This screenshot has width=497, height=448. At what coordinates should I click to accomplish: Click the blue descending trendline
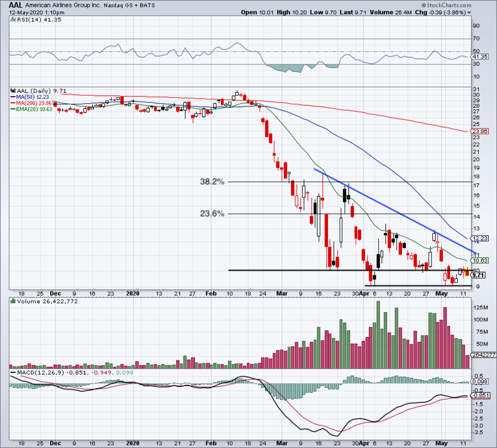coord(393,210)
